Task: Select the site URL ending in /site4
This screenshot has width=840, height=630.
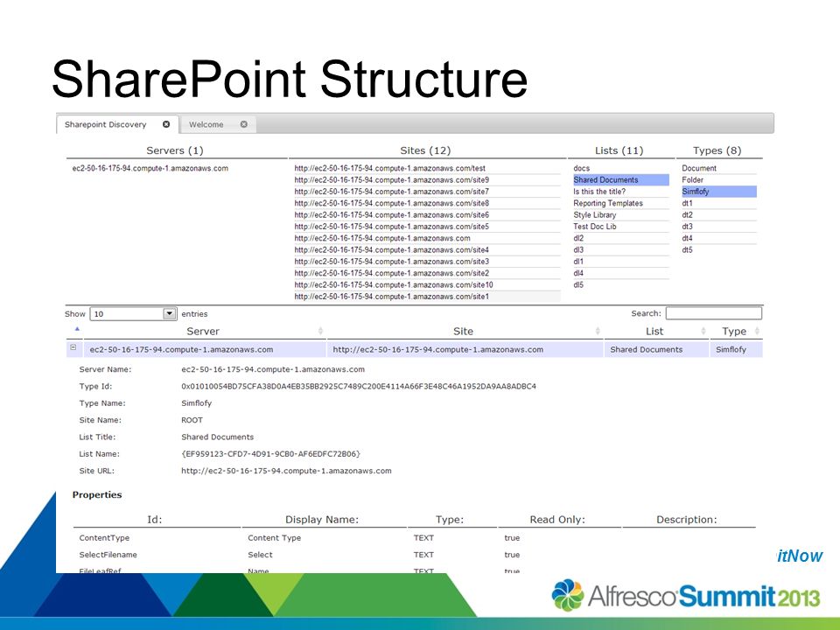Action: coord(392,250)
